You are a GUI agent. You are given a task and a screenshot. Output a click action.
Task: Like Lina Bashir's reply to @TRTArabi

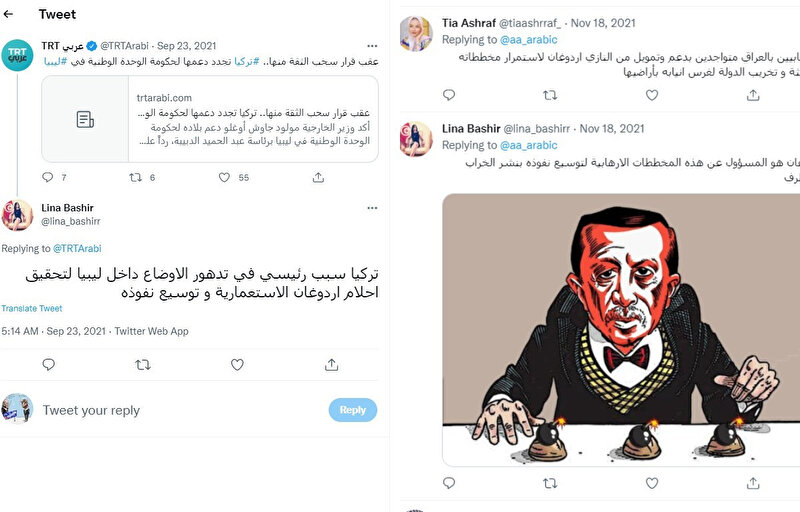[x=237, y=365]
